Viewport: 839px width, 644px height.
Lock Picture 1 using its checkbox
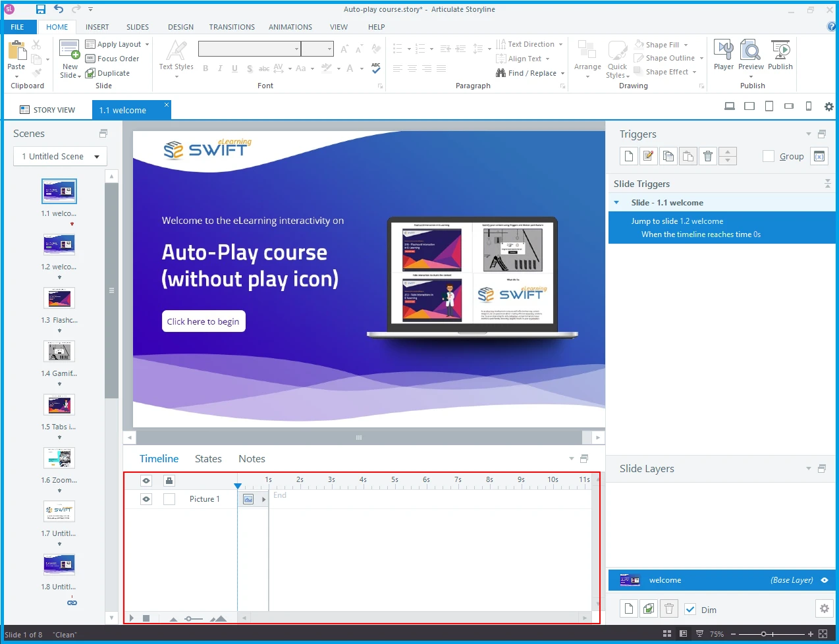click(x=169, y=499)
